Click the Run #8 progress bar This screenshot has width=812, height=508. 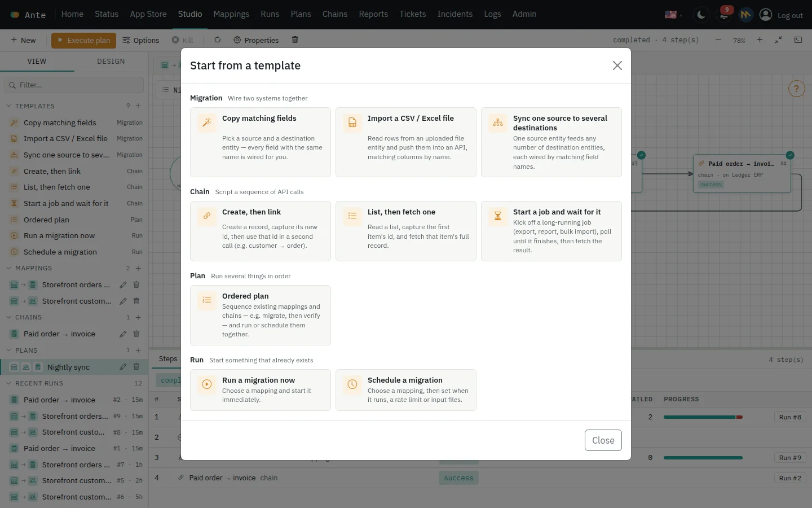pos(703,417)
